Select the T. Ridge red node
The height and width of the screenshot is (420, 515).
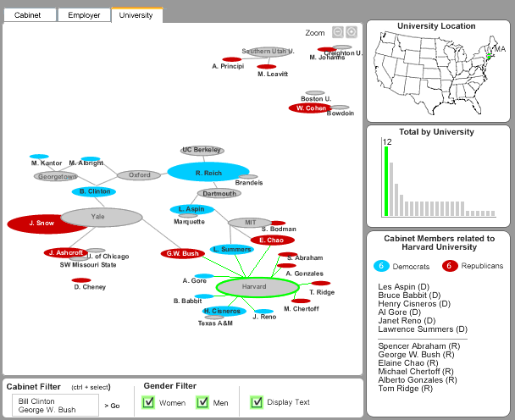[x=320, y=284]
